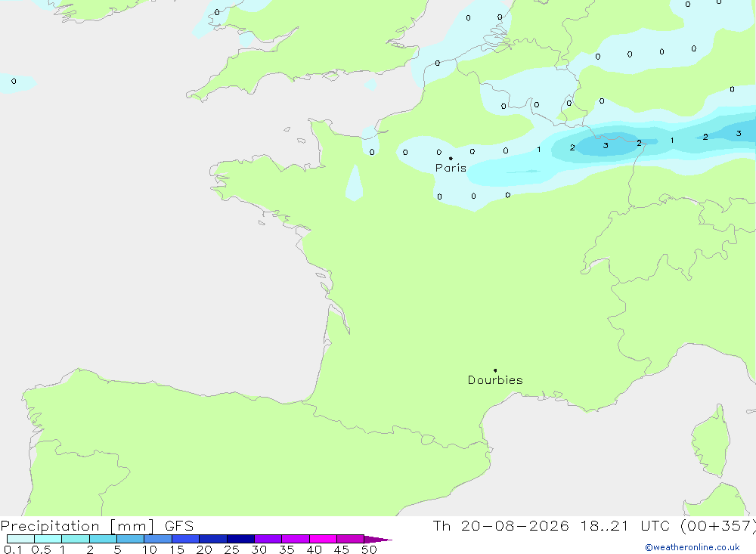The width and height of the screenshot is (756, 554).
Task: Click the above-50 legend arrow tip
Action: coord(378,539)
